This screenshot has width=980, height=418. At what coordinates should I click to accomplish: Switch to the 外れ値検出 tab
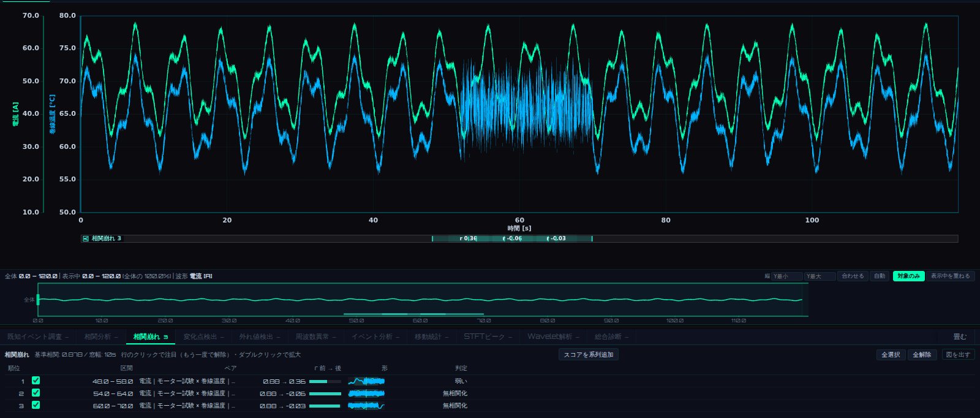pyautogui.click(x=260, y=336)
